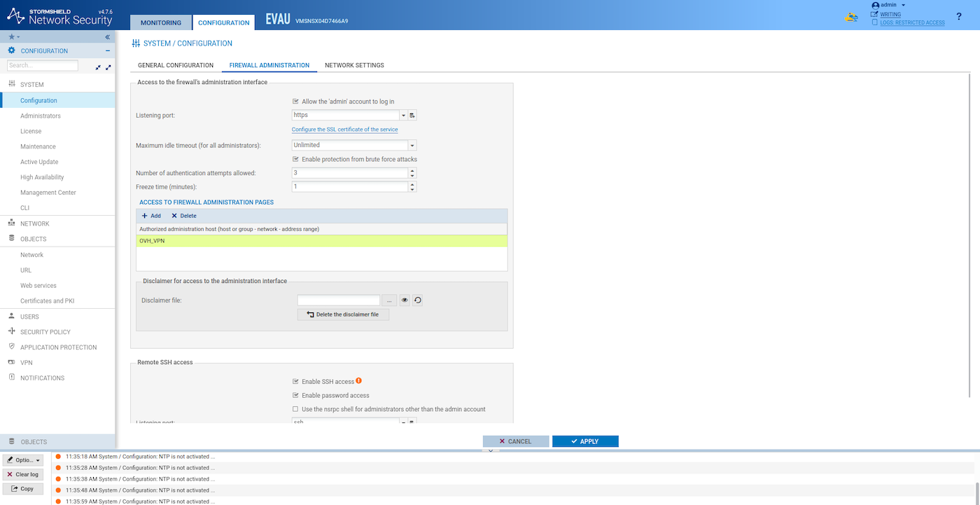
Task: Click the sidebar Search field
Action: tap(43, 66)
